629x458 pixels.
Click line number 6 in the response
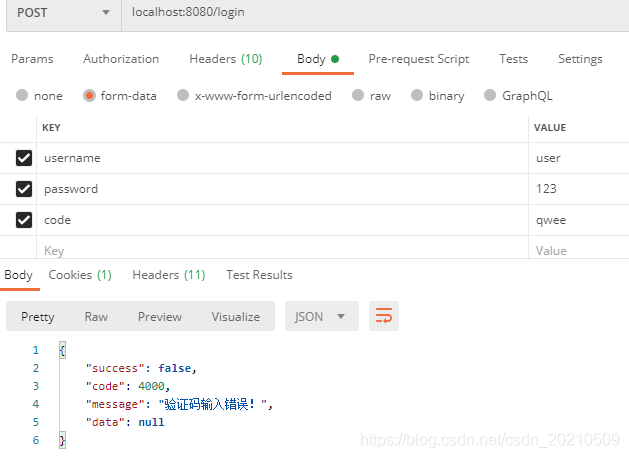coord(36,440)
